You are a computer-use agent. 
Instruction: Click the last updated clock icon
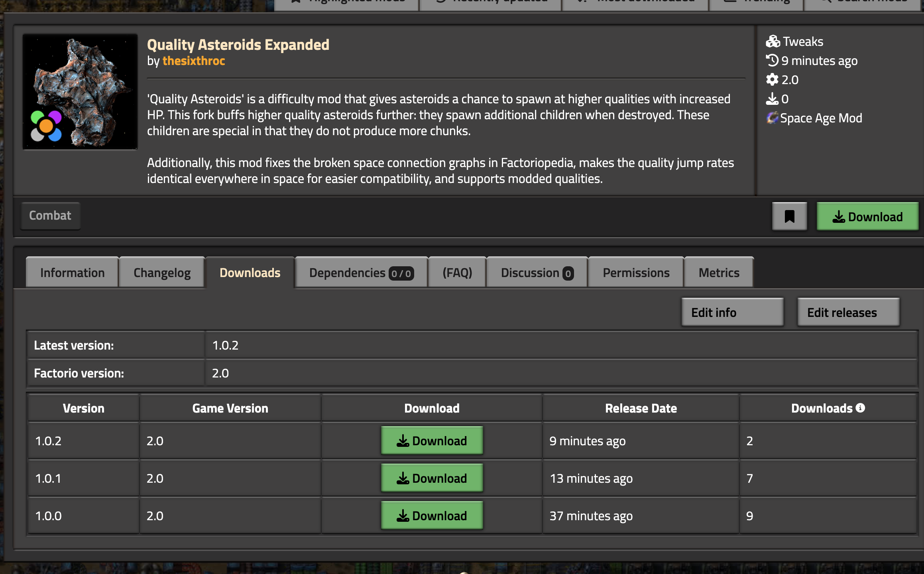[x=772, y=61]
